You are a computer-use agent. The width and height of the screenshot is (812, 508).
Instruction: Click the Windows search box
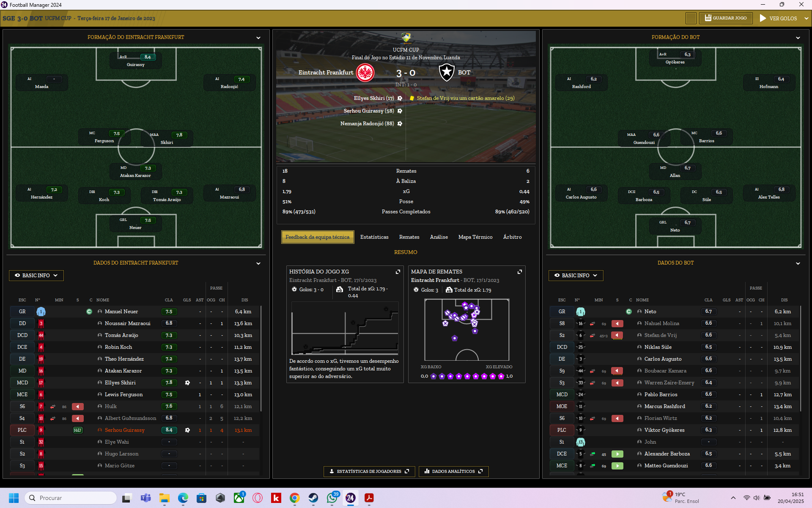[x=71, y=498]
